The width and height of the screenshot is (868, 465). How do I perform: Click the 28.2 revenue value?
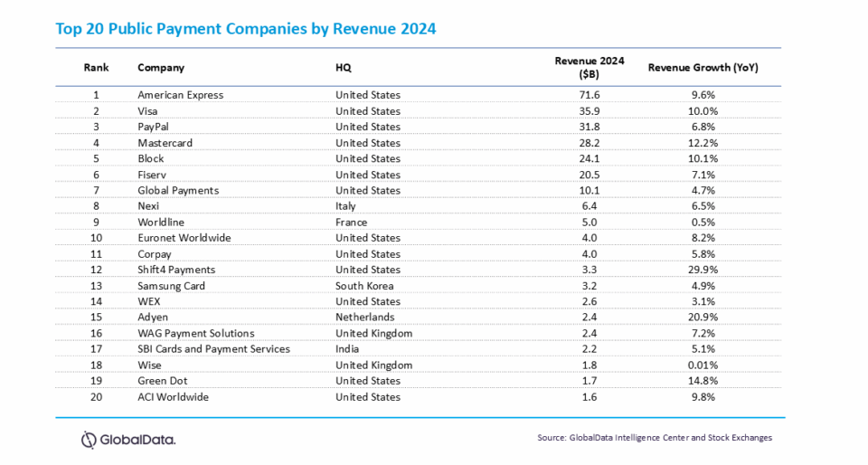[590, 143]
